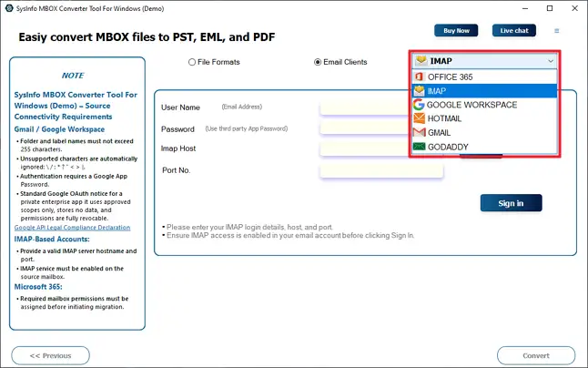Open Google API Legal Compliance Declaration link
Viewport: 588px width, 368px height.
[73, 228]
